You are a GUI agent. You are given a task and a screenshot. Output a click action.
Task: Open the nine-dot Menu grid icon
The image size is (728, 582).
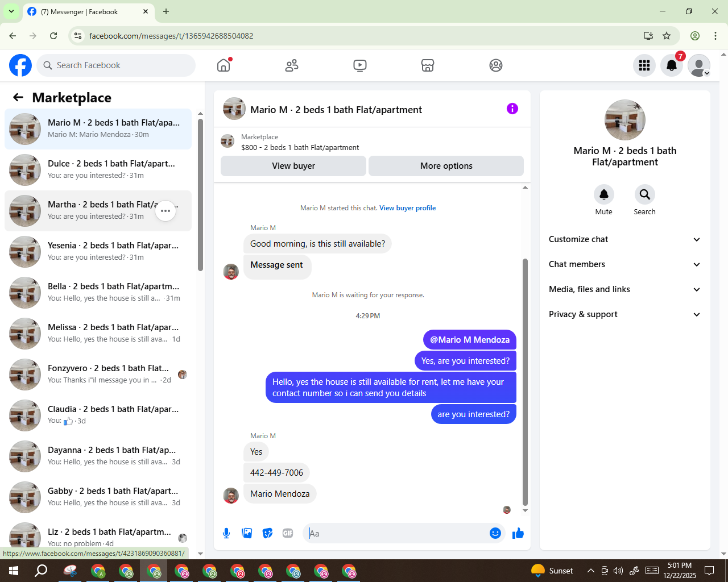[x=644, y=65]
